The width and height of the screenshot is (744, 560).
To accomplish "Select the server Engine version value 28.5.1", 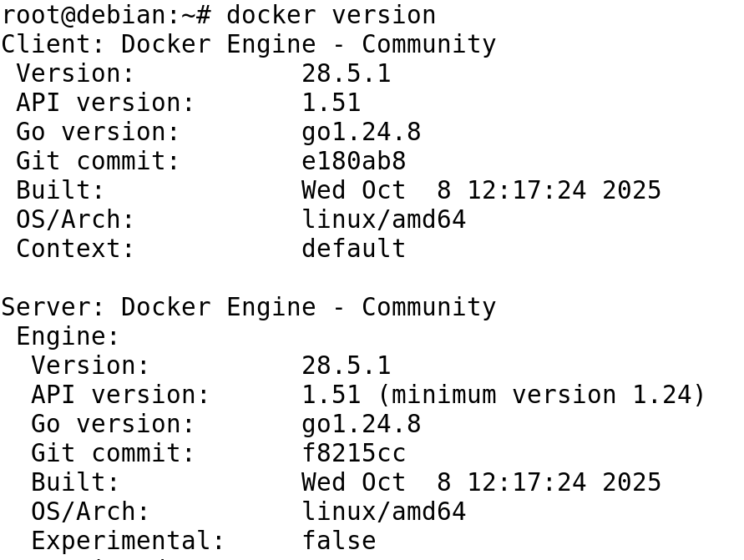I will (346, 366).
